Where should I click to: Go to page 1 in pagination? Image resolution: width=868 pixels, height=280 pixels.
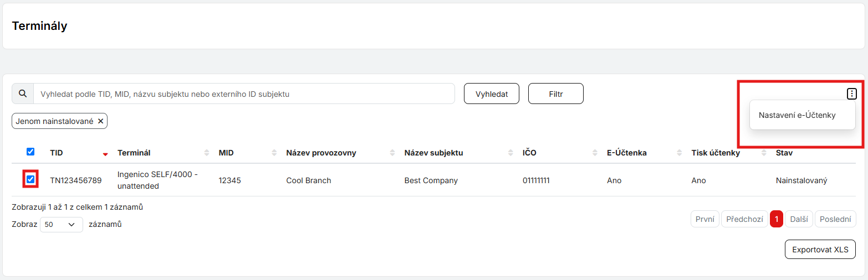tap(777, 219)
